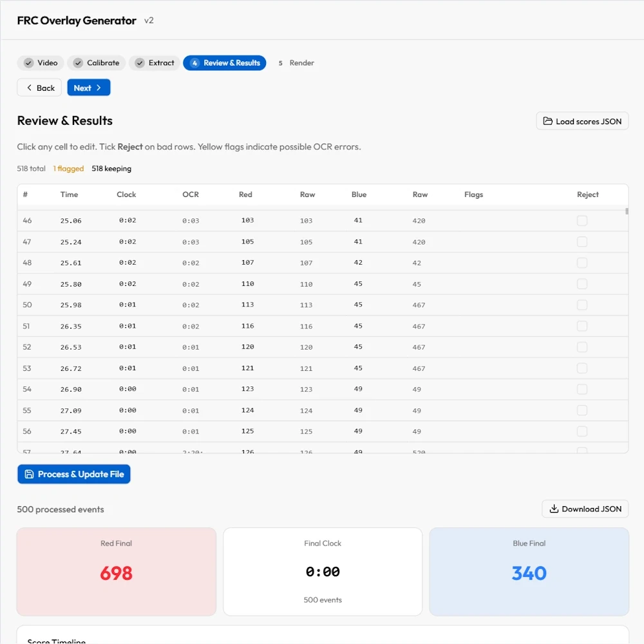This screenshot has width=644, height=644.
Task: Edit the Blue score 42 in row 48
Action: 358,262
